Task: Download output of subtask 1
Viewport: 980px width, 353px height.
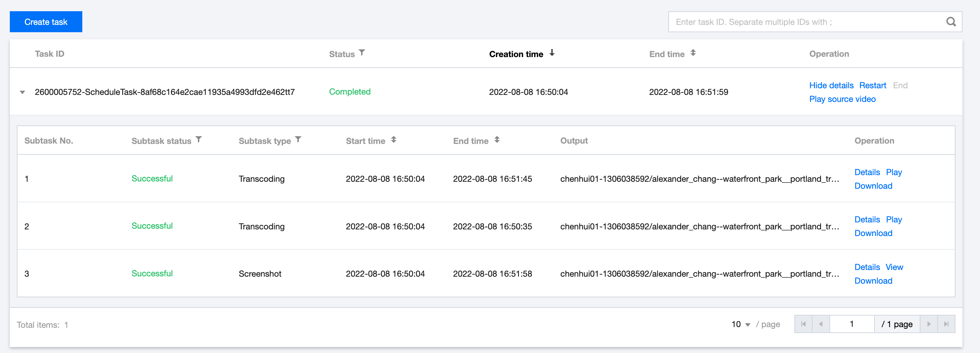Action: (873, 186)
